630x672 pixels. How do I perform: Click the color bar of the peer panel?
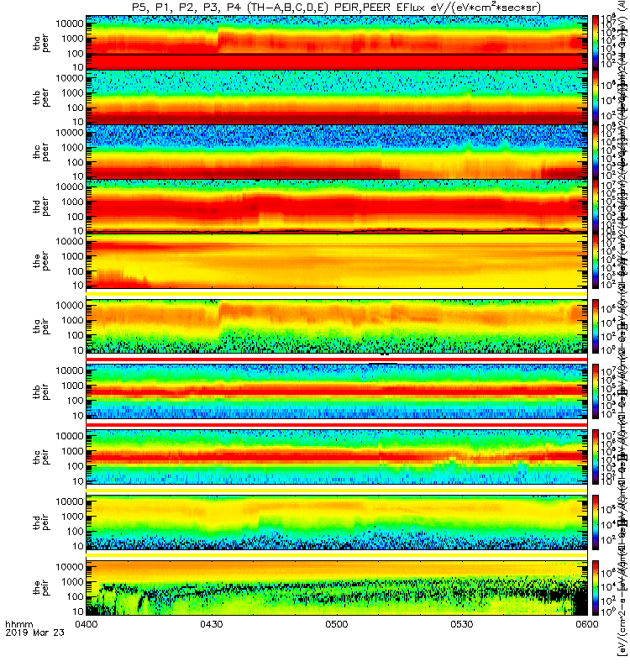[596, 260]
